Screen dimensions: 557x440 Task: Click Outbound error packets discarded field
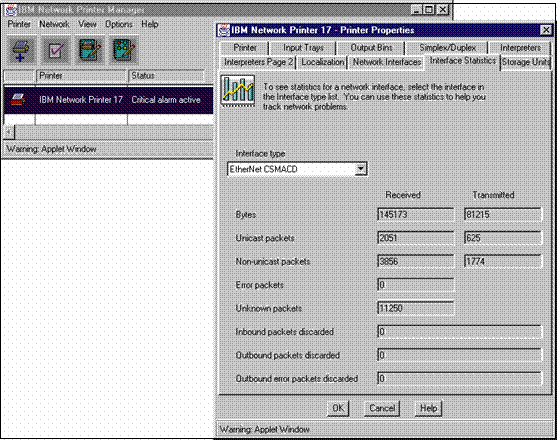459,379
